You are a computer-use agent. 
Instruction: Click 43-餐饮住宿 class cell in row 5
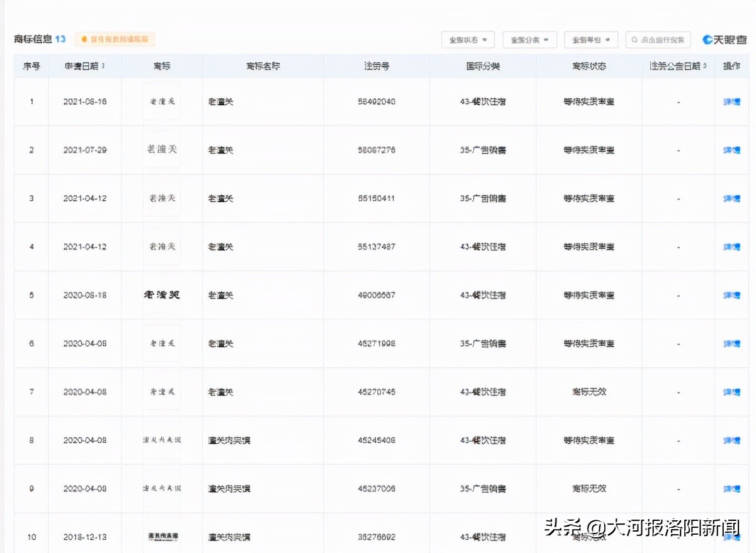[483, 295]
